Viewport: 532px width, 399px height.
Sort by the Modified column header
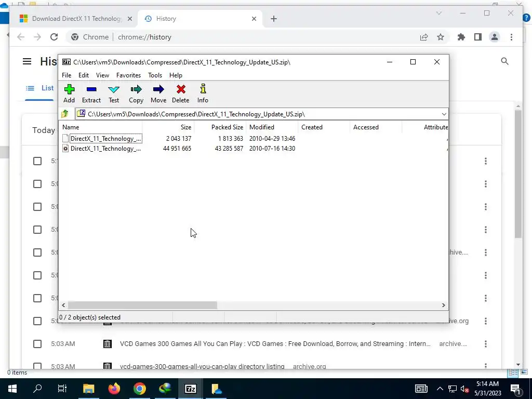click(272, 127)
